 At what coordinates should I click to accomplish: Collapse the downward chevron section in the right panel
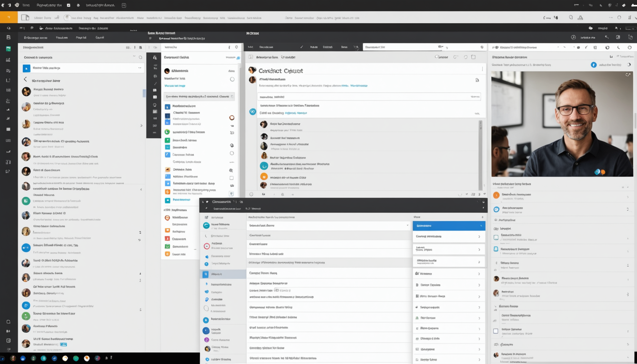point(495,306)
